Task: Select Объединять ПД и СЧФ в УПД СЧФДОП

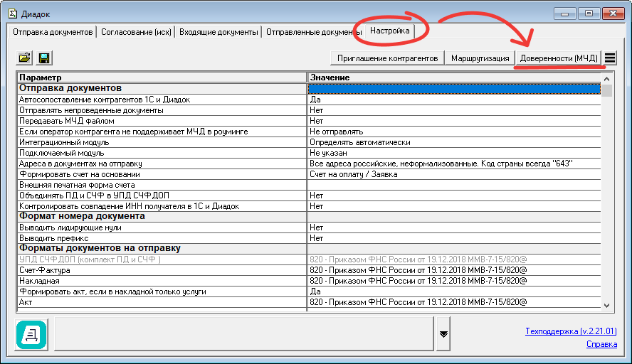Action: (162, 196)
